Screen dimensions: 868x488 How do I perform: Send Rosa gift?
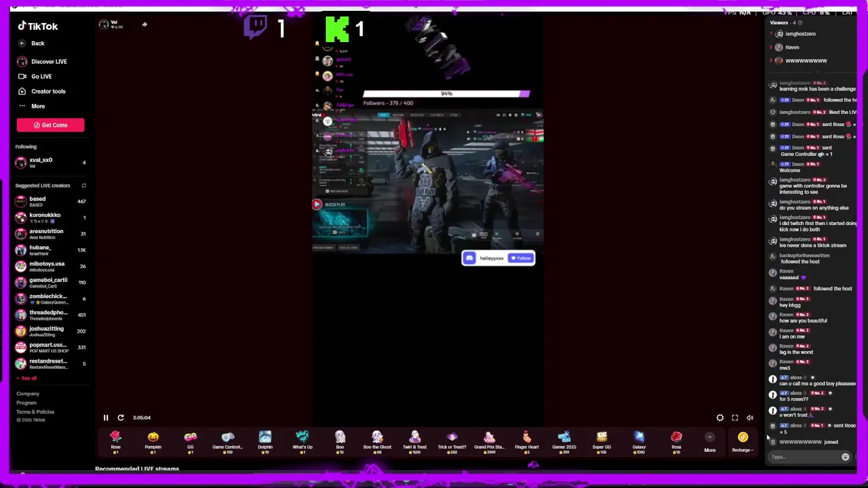[676, 441]
